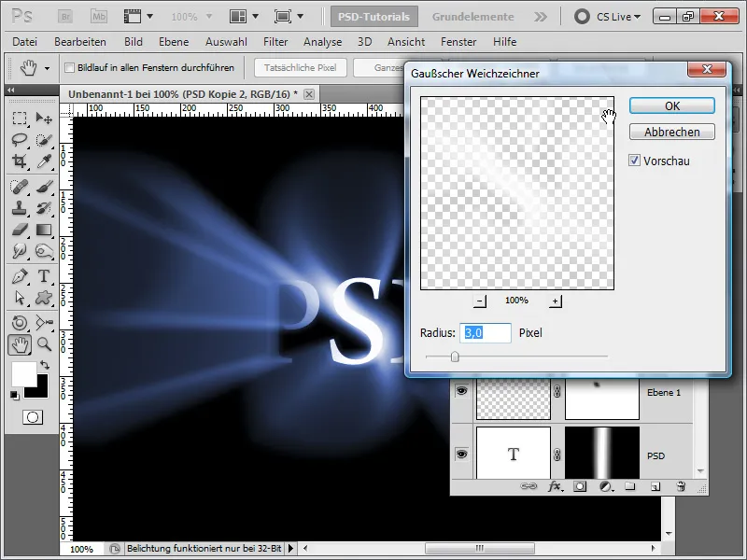
Task: Select the 3D Rotate tool
Action: 20,323
